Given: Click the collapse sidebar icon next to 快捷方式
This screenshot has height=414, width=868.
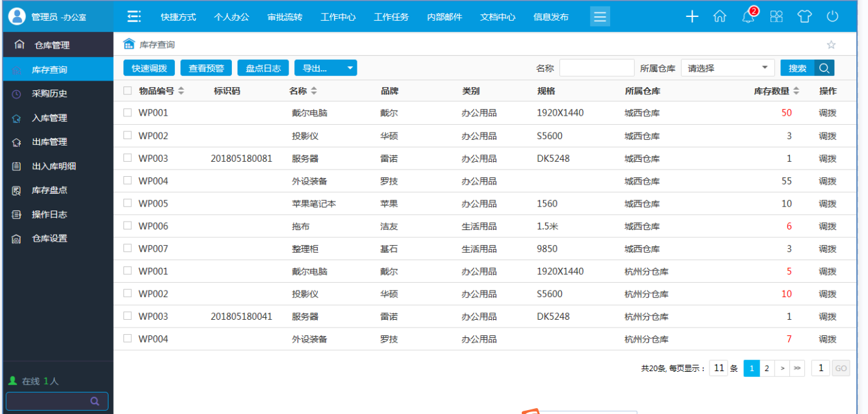Looking at the screenshot, I should click(x=133, y=16).
